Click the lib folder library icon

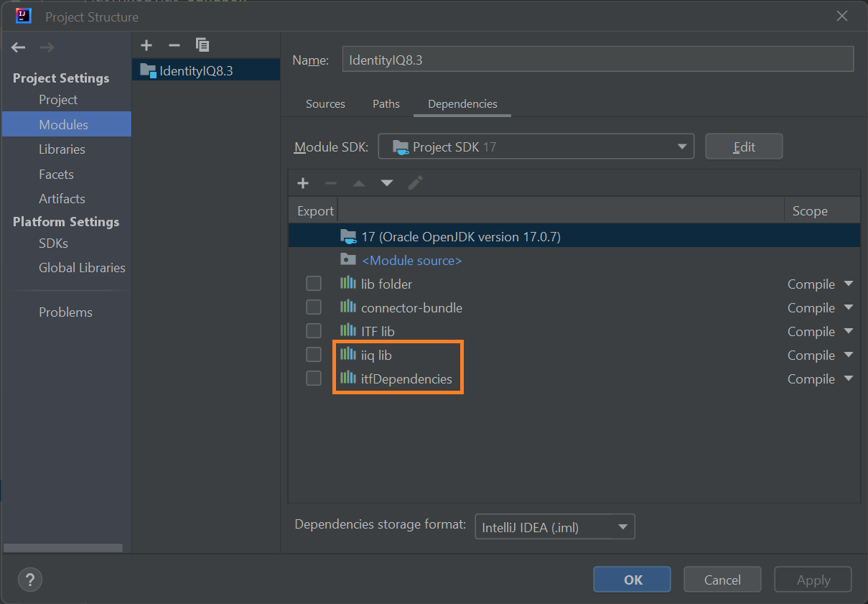348,283
